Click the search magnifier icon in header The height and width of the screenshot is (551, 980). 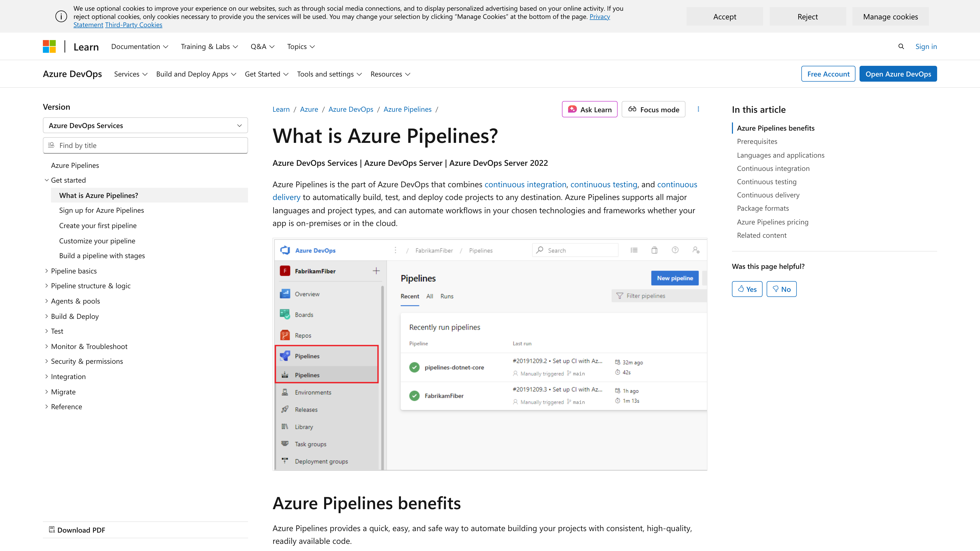coord(901,46)
